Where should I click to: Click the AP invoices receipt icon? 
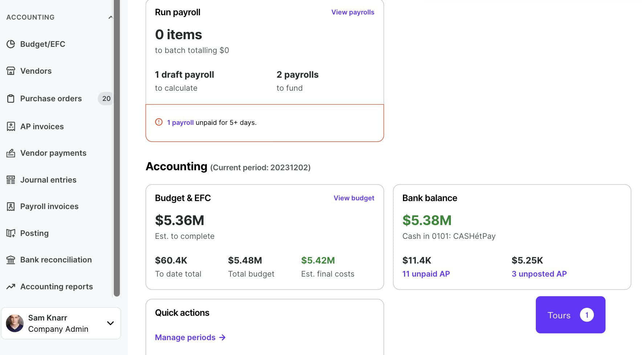[x=11, y=126]
